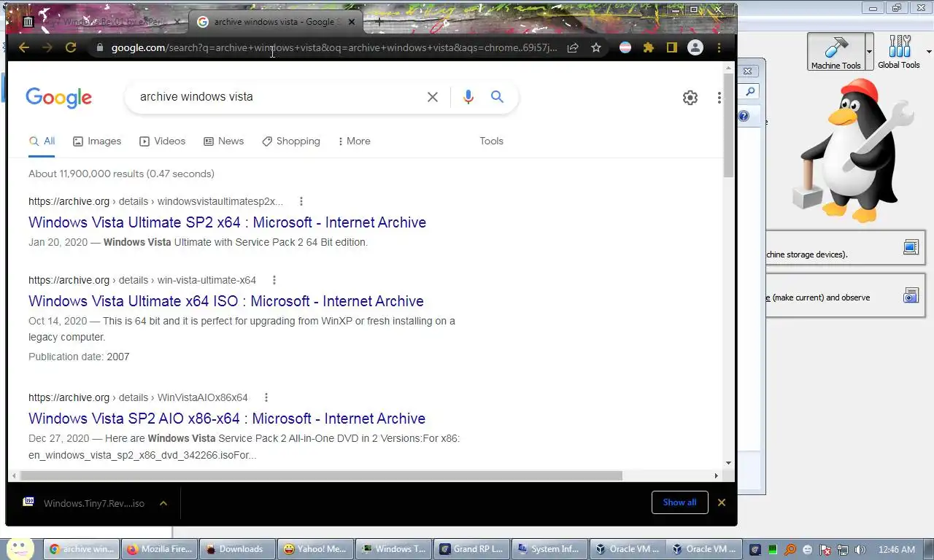
Task: Reload the Google search page
Action: point(71,47)
